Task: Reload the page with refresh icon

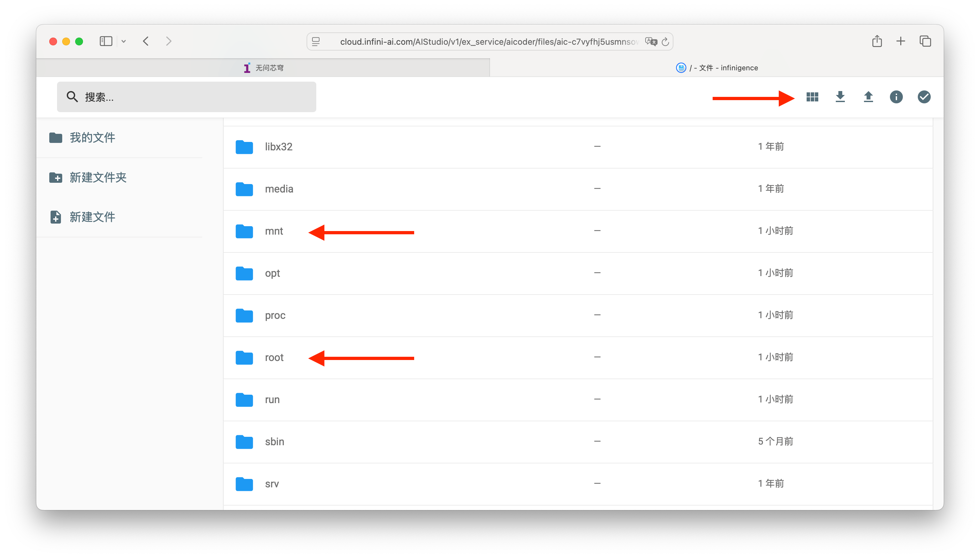Action: pos(665,42)
